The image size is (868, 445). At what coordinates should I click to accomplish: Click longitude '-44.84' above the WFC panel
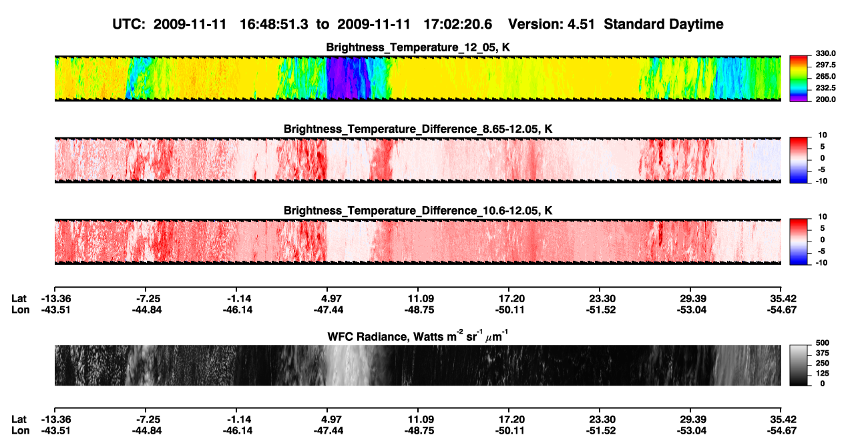click(147, 310)
